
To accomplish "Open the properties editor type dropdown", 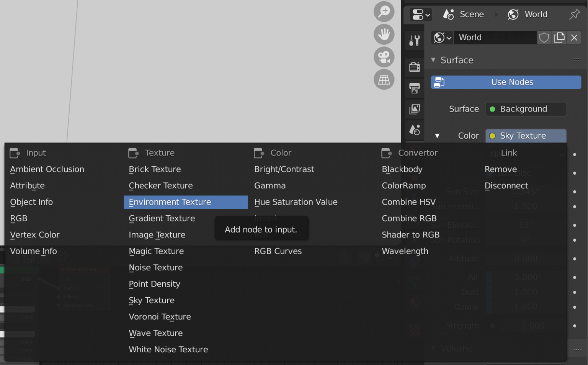I will click(x=421, y=15).
